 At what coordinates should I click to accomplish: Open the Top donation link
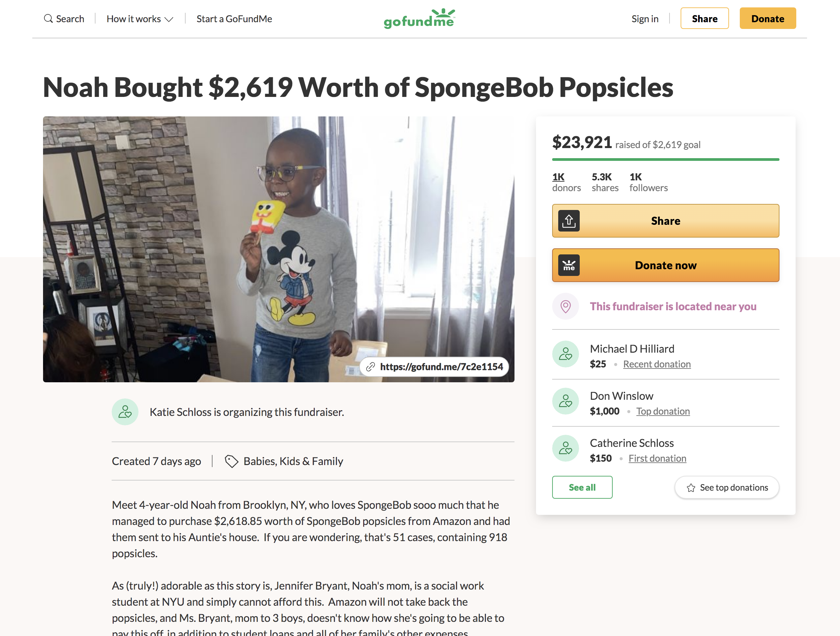(663, 412)
